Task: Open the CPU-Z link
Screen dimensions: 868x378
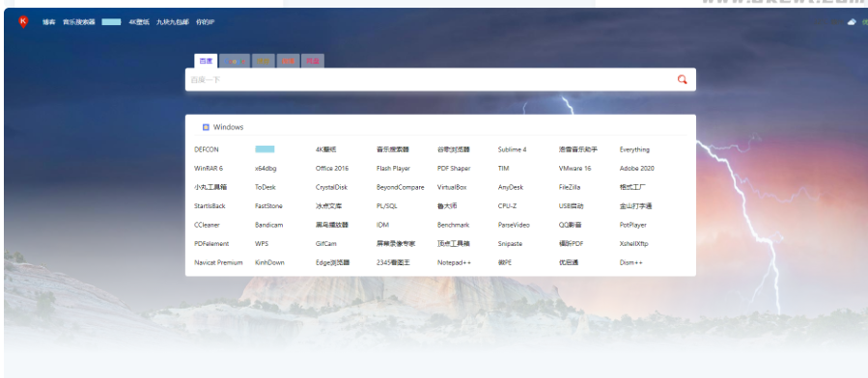Action: tap(507, 206)
